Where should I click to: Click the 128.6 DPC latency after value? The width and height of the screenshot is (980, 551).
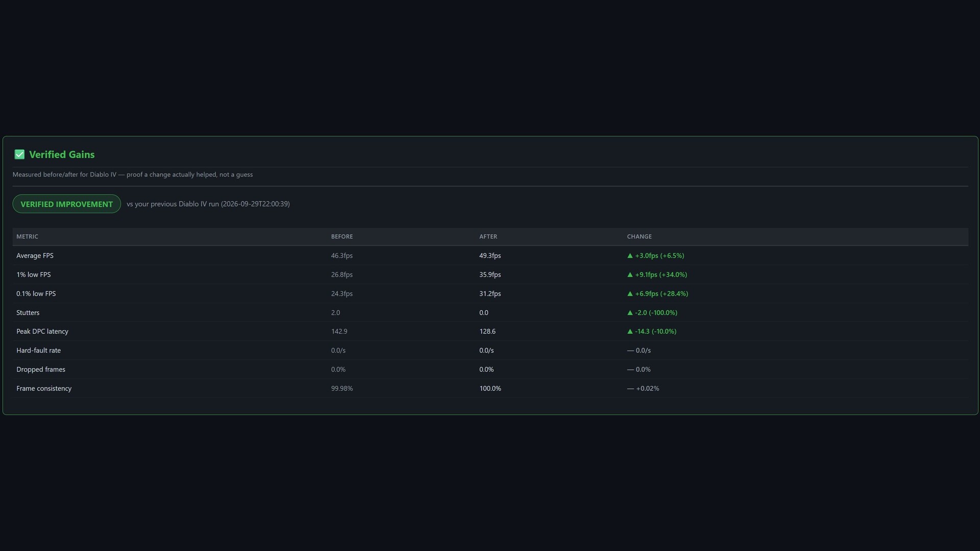pos(487,332)
